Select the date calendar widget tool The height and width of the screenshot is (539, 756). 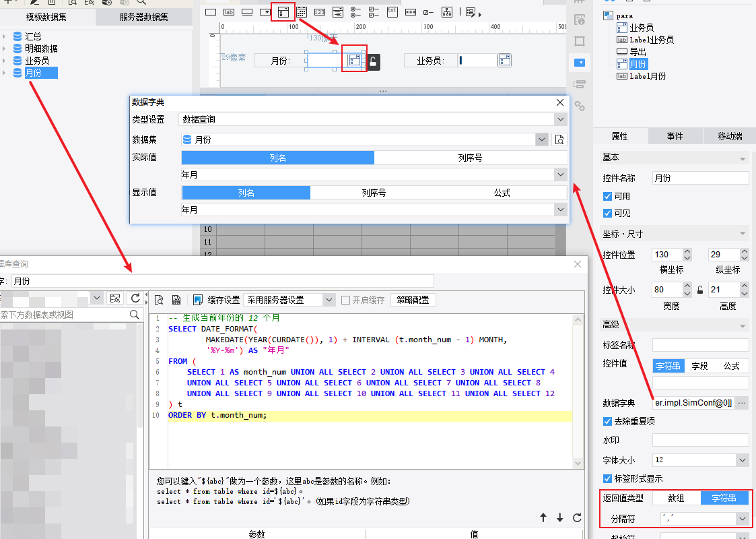pyautogui.click(x=302, y=12)
